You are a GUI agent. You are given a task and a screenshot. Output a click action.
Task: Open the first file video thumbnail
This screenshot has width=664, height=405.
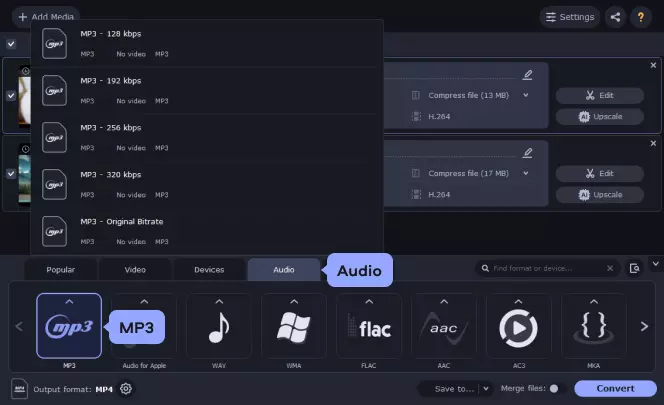pyautogui.click(x=25, y=97)
